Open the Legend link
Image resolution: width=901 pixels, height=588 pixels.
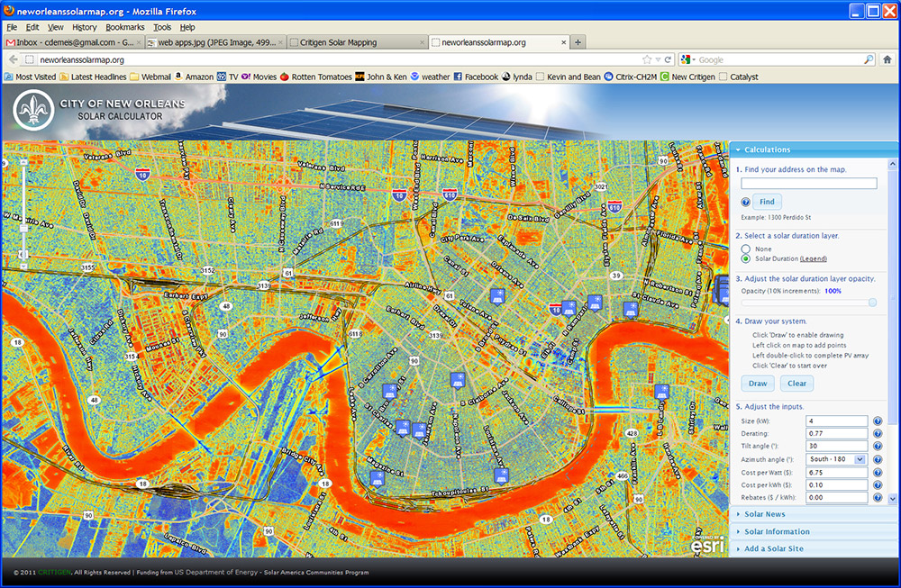[813, 259]
